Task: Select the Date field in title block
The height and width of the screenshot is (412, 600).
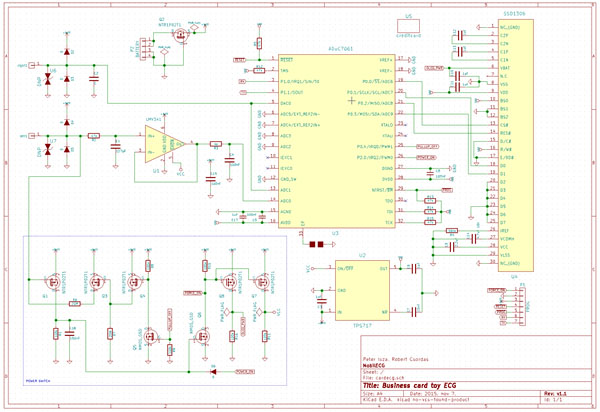Action: 433,394
